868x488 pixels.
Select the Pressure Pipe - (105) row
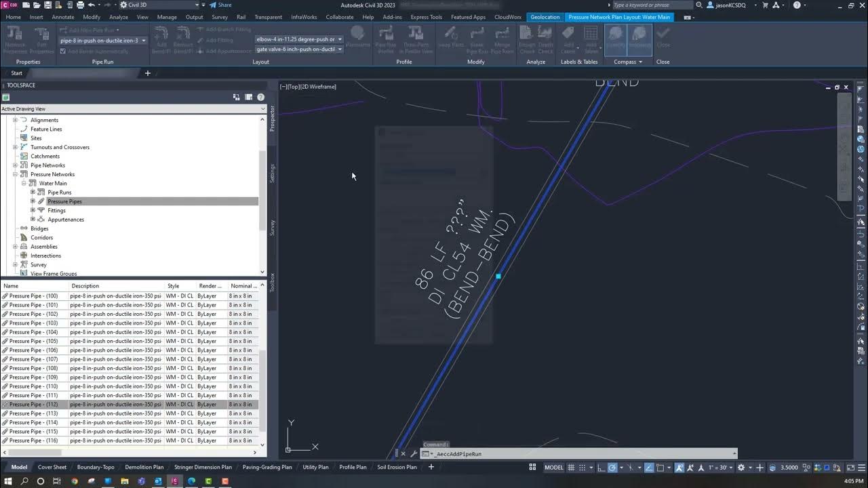[x=130, y=341]
